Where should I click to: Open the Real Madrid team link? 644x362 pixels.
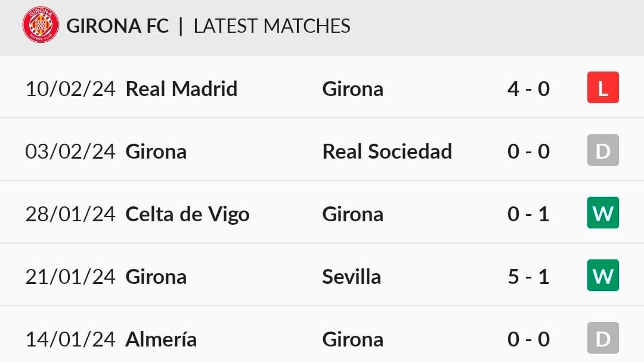click(181, 89)
